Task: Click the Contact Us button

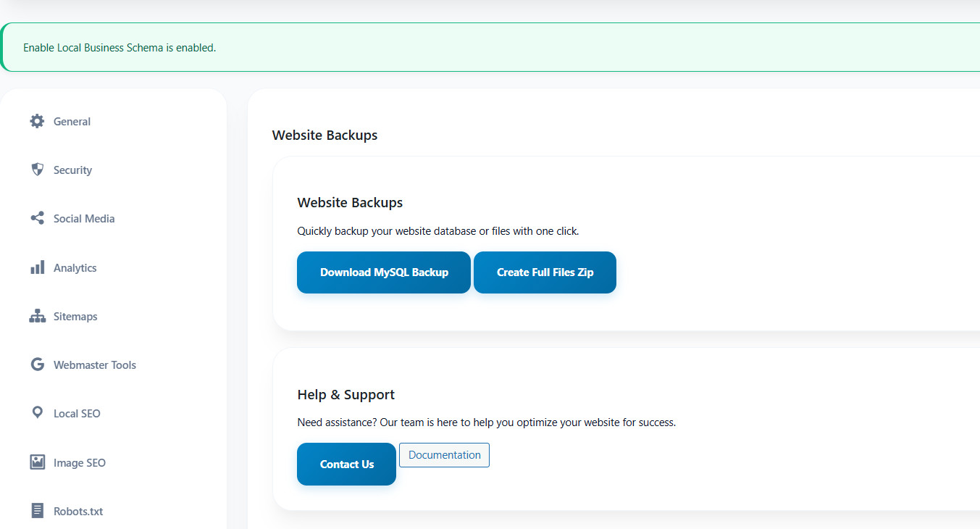Action: [346, 464]
